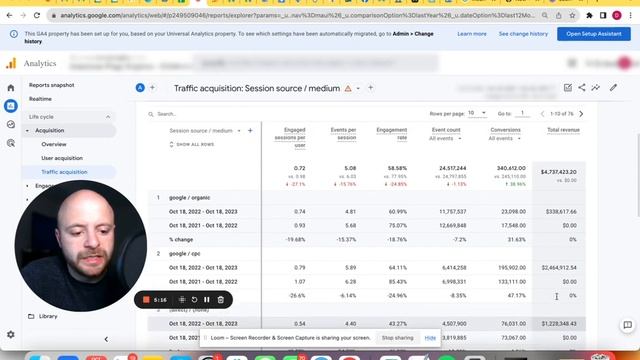Click Stop sharing button
Image resolution: width=640 pixels, height=360 pixels.
(x=398, y=338)
